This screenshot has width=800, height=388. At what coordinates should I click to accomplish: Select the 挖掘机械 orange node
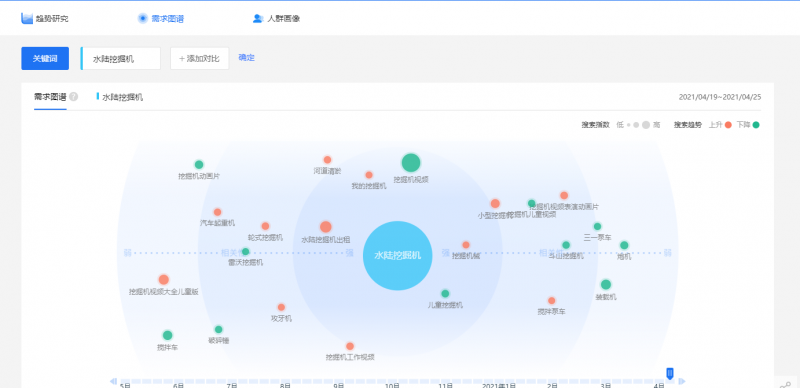click(466, 245)
